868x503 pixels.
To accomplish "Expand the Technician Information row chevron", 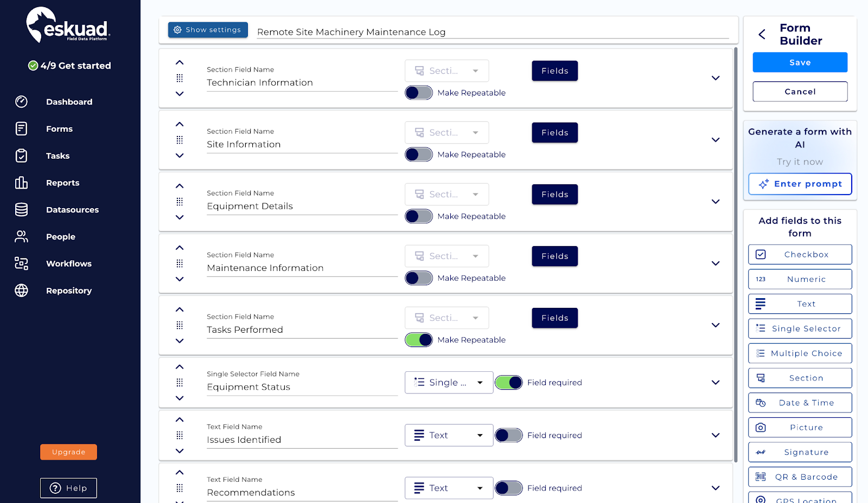I will pos(716,78).
